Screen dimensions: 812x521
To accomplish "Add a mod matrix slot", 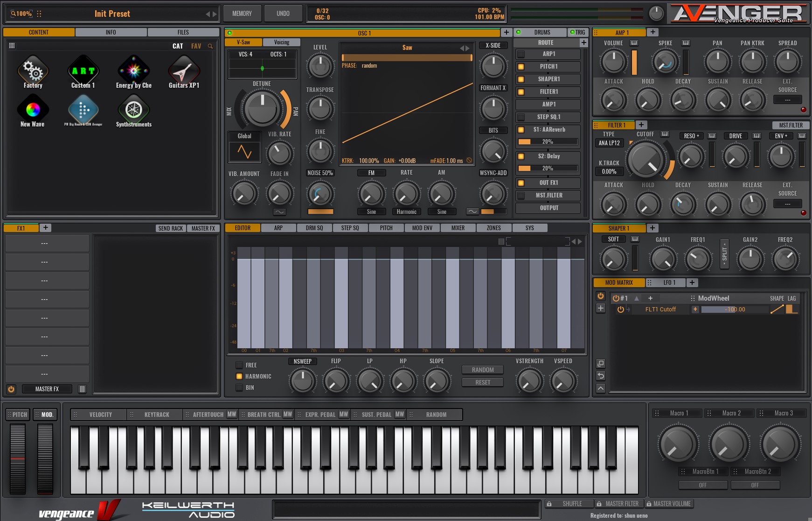I will (601, 308).
